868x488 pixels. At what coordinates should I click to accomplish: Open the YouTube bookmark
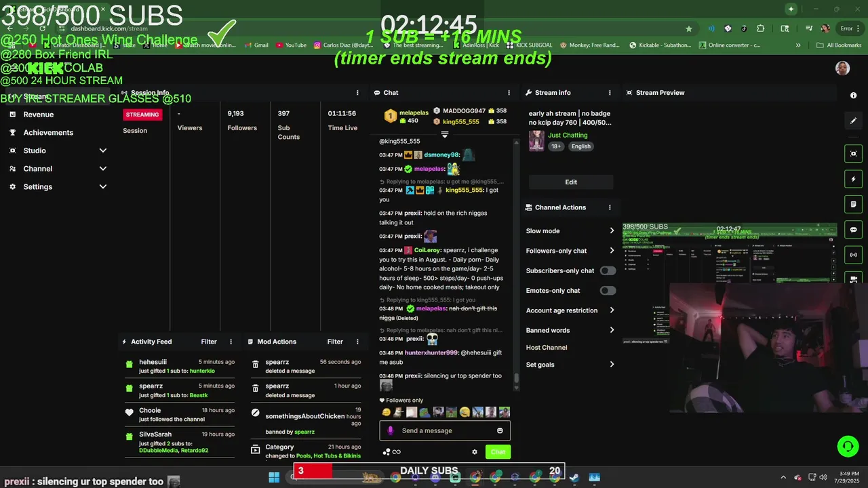pos(291,45)
